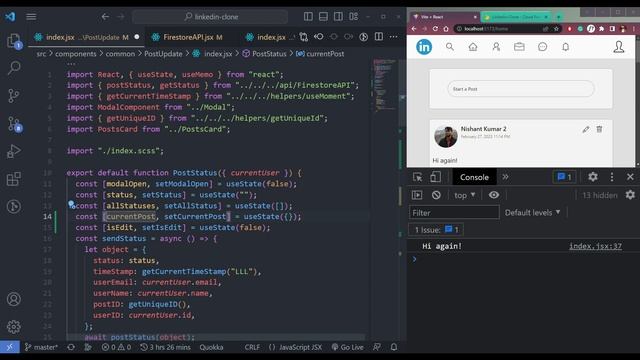The height and width of the screenshot is (360, 640).
Task: Click the connections person icon in navbar
Action: click(x=496, y=47)
